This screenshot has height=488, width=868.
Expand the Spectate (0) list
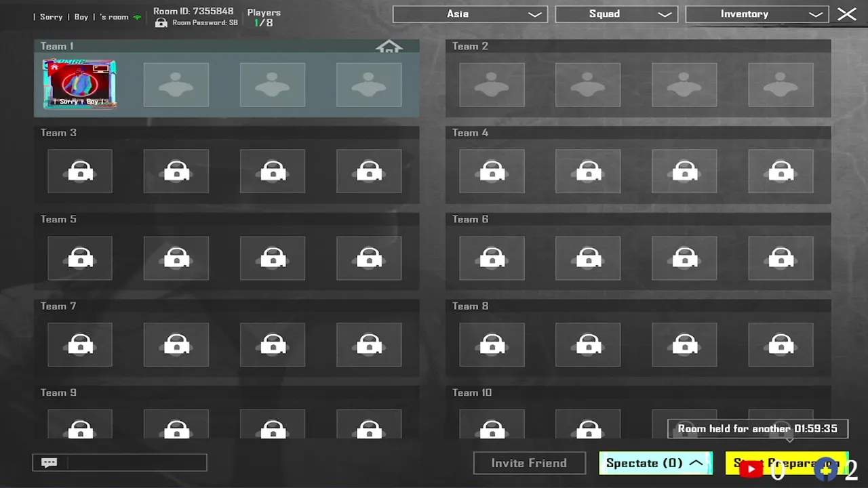[656, 463]
